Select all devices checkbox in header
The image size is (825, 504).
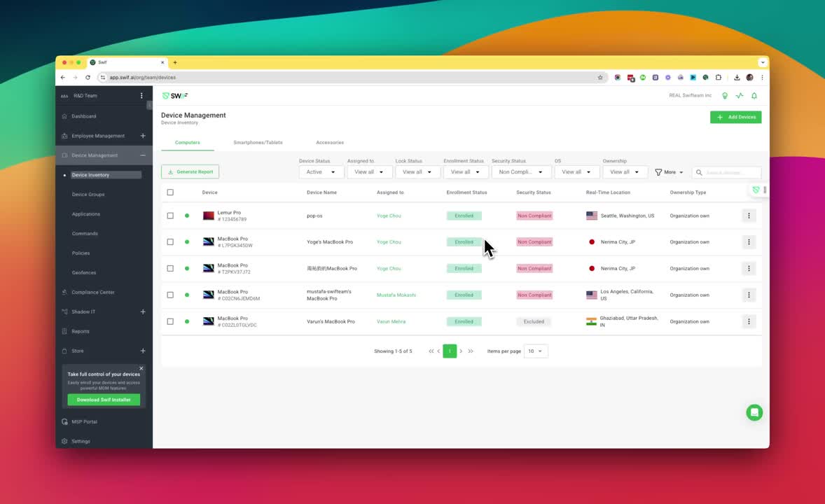coord(170,192)
